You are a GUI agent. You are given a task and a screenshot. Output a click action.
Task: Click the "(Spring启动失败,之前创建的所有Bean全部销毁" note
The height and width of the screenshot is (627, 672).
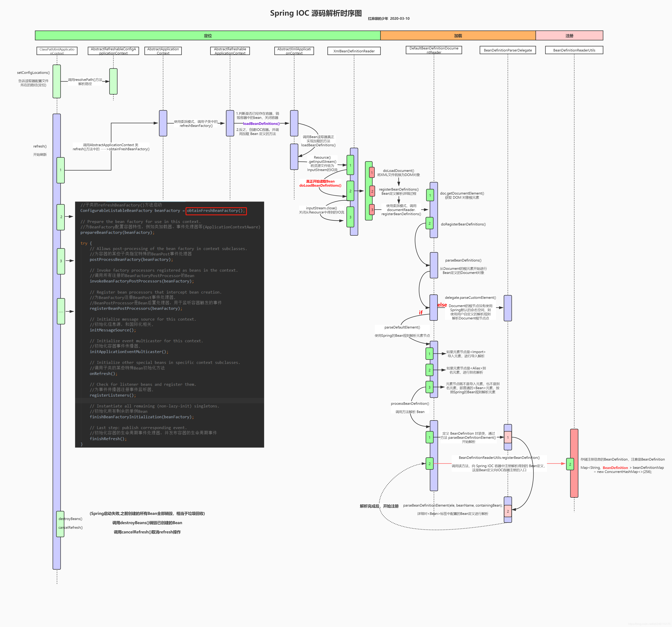point(147,514)
